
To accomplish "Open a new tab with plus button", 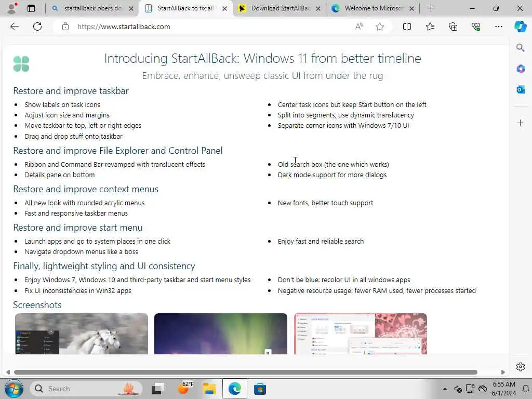I will click(431, 8).
